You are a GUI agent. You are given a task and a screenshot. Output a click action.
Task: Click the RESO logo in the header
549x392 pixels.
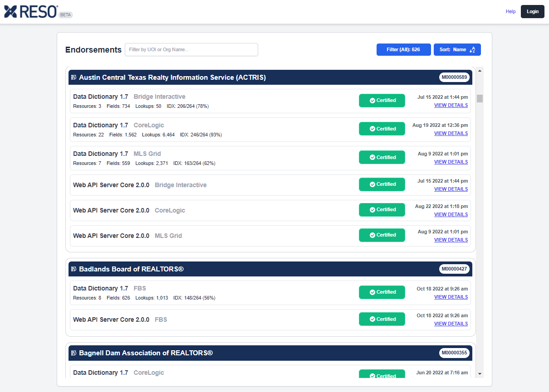(x=31, y=11)
